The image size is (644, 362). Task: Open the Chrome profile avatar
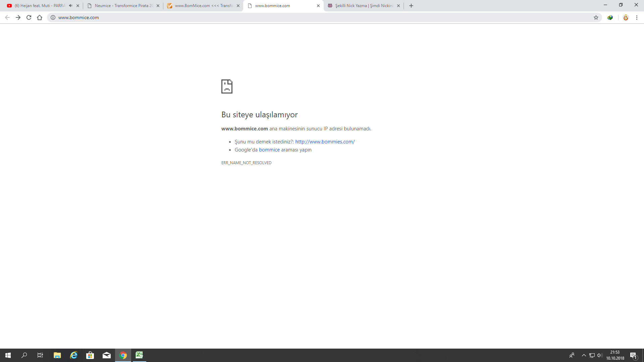tap(626, 17)
